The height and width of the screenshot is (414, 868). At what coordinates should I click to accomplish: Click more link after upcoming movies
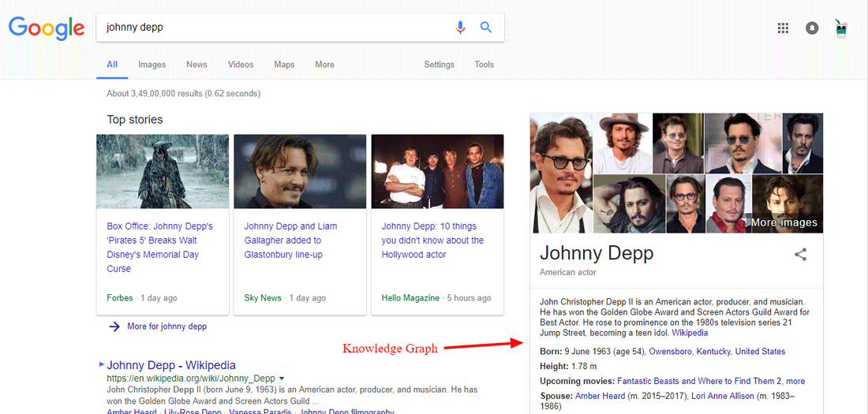coord(795,382)
